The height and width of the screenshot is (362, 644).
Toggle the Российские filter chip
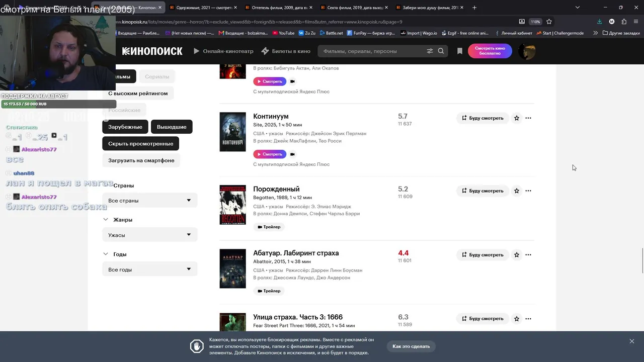point(124,110)
